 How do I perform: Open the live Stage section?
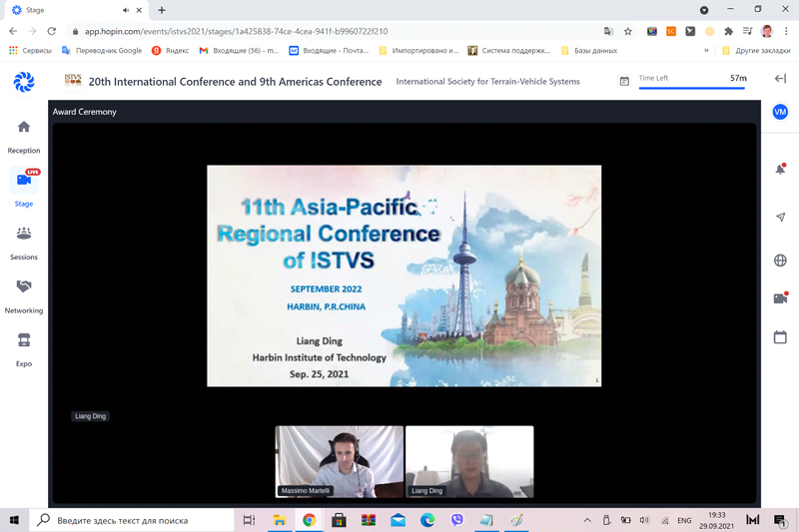[x=24, y=181]
